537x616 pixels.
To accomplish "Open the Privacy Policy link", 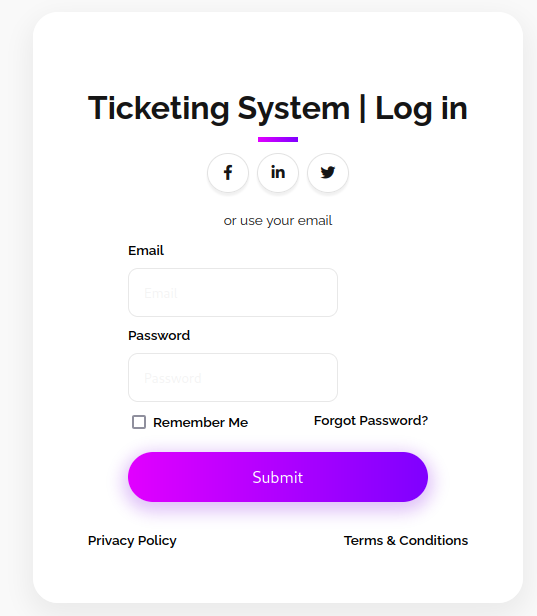I will tap(132, 541).
